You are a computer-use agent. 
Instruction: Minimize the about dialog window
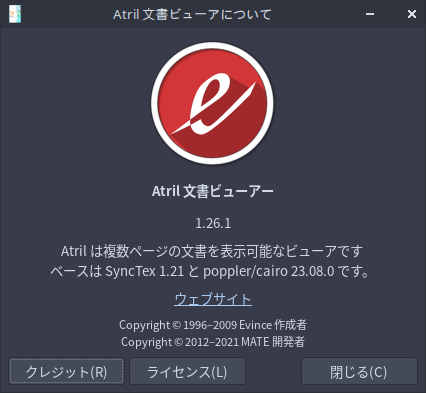(x=370, y=14)
